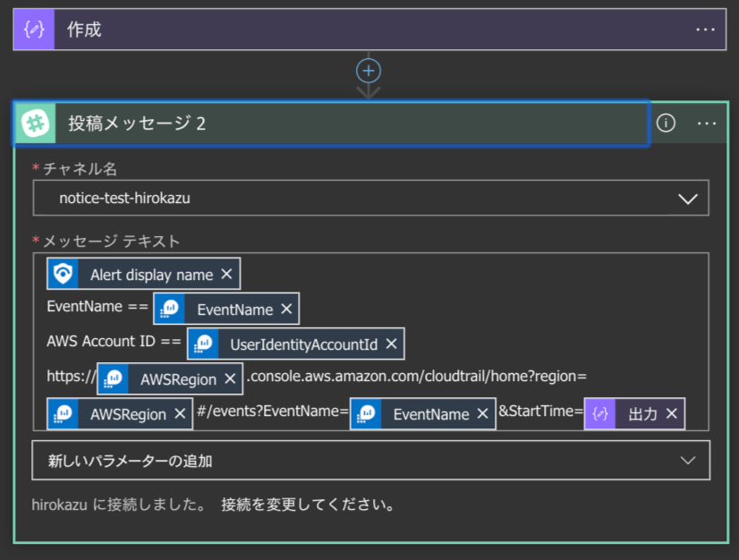The height and width of the screenshot is (560, 739).
Task: Delete the UserIdentityAccountId token
Action: (391, 344)
